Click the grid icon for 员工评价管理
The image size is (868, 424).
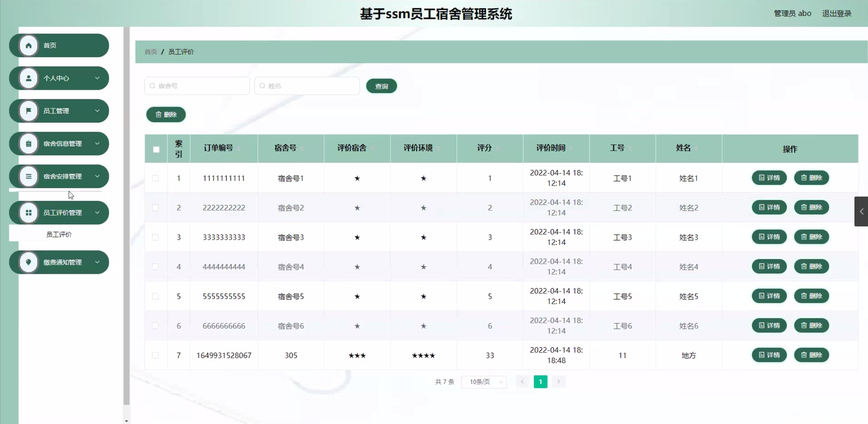point(29,213)
